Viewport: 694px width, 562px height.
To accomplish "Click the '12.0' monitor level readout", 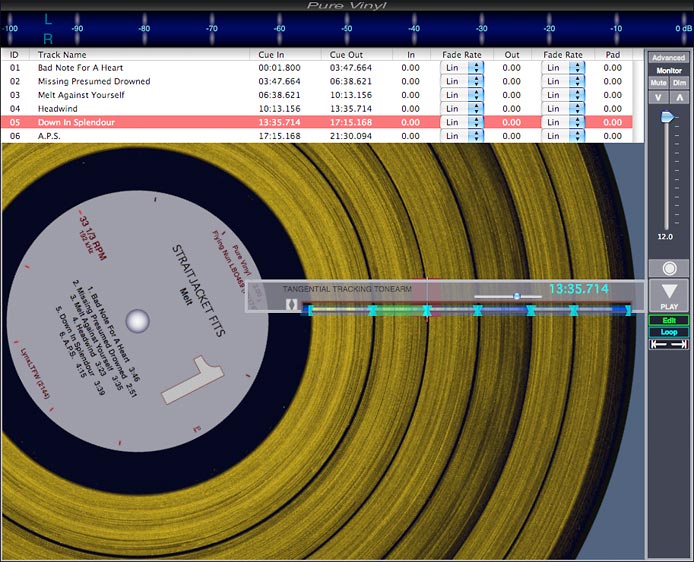I will click(x=665, y=237).
